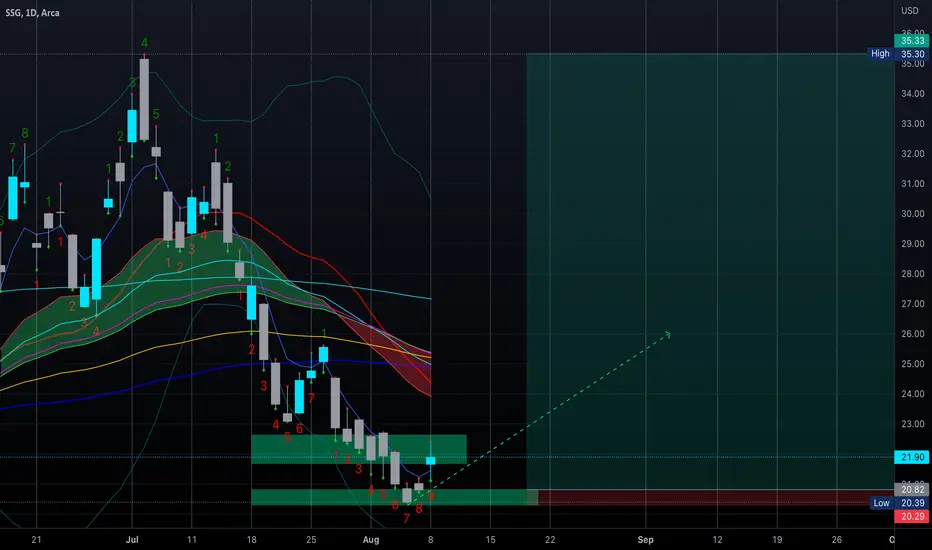Click the date 18 on the time axis
Viewport: 932px width, 550px height.
pyautogui.click(x=251, y=539)
